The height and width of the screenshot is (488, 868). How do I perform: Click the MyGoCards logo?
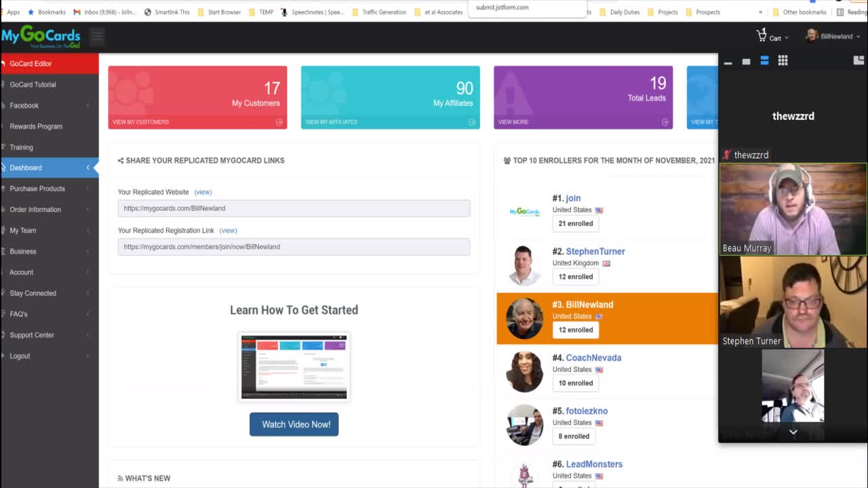coord(41,37)
